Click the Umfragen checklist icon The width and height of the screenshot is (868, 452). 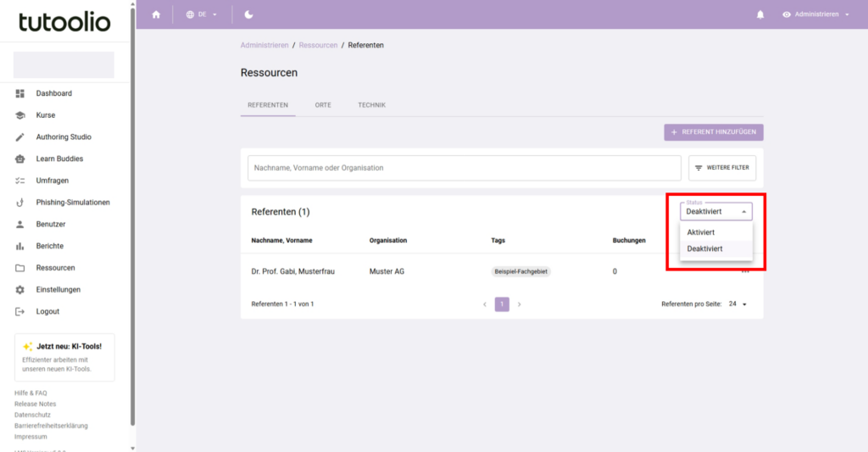point(20,181)
